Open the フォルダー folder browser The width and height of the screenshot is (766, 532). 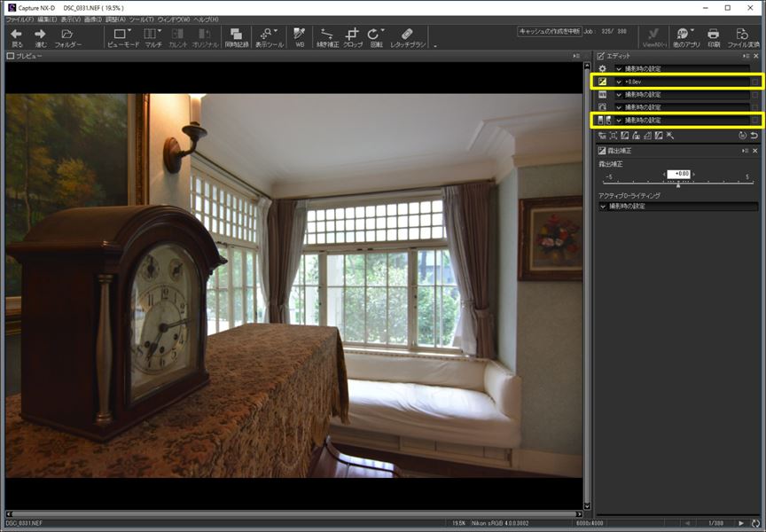(67, 37)
